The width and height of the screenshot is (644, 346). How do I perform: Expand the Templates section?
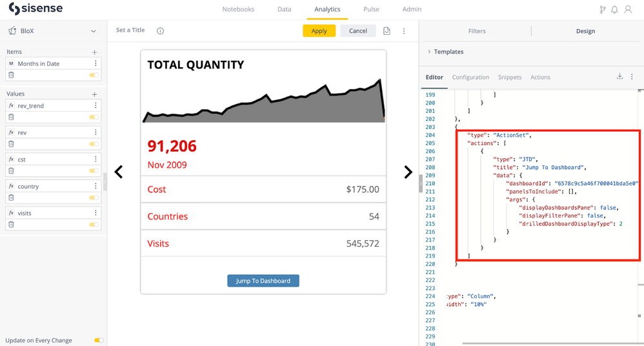[447, 52]
